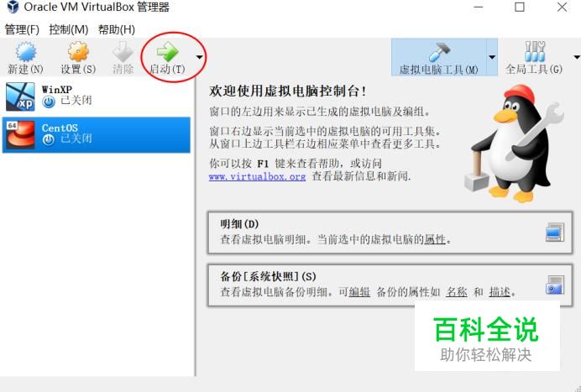Click the 编辑 link in Snapshots panel
This screenshot has width=581, height=392.
[359, 292]
